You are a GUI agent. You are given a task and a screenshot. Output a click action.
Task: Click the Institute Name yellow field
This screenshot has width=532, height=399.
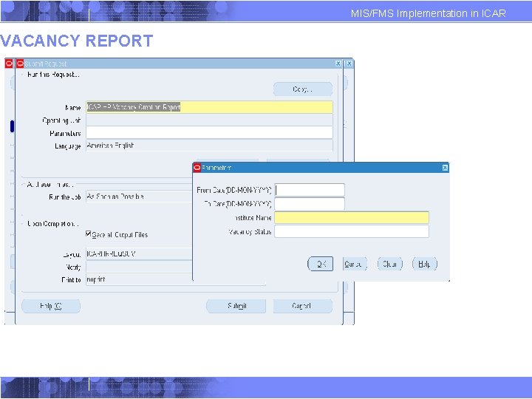352,217
